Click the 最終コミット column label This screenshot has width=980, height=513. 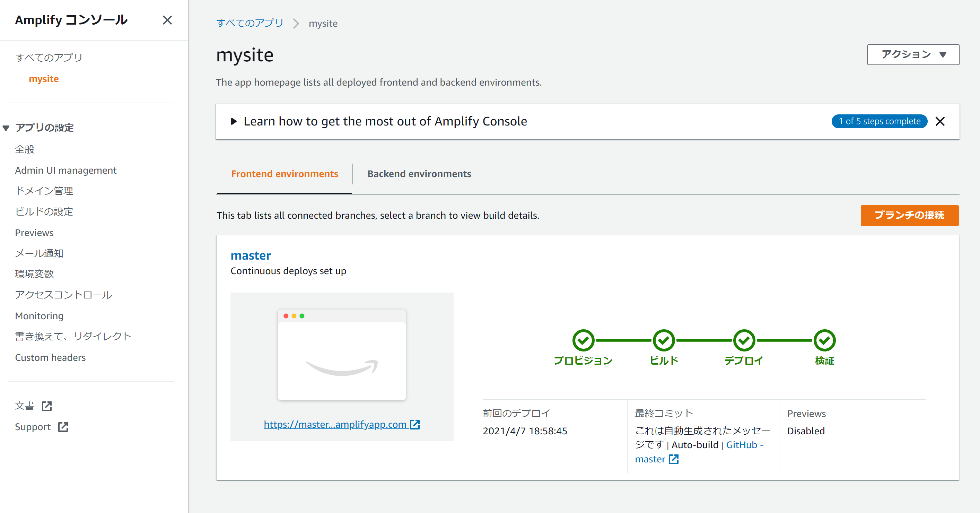664,413
